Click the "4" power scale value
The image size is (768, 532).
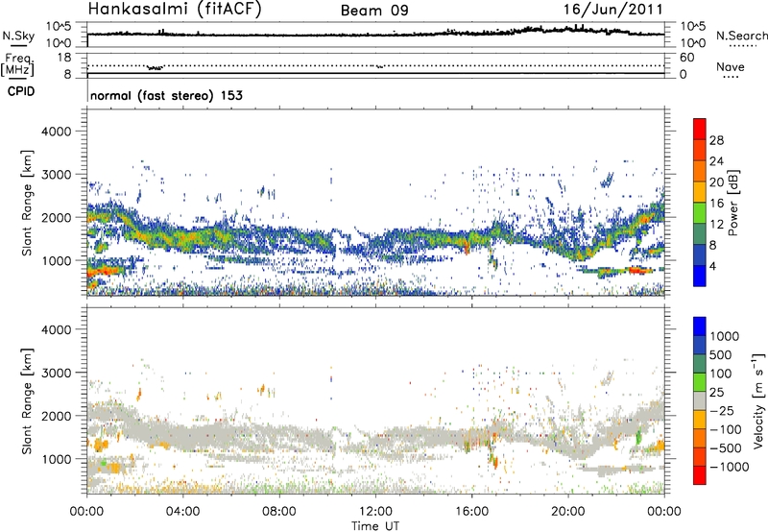coord(713,266)
